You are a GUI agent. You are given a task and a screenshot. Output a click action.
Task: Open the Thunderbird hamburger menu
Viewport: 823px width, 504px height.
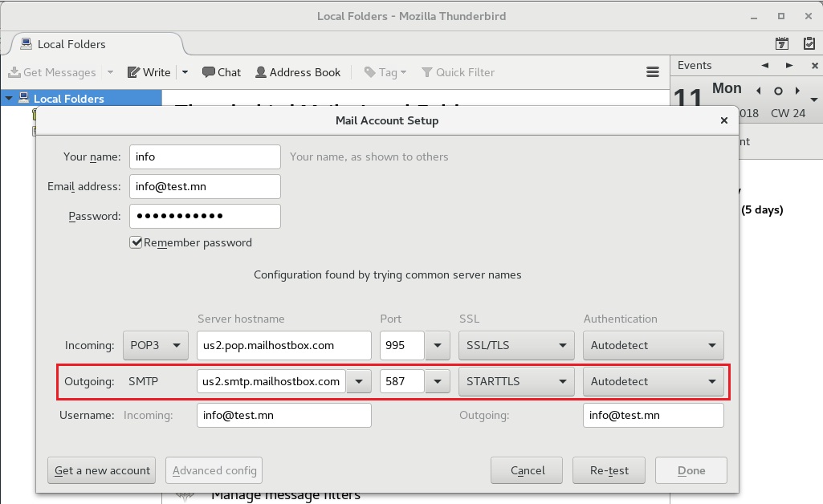653,72
